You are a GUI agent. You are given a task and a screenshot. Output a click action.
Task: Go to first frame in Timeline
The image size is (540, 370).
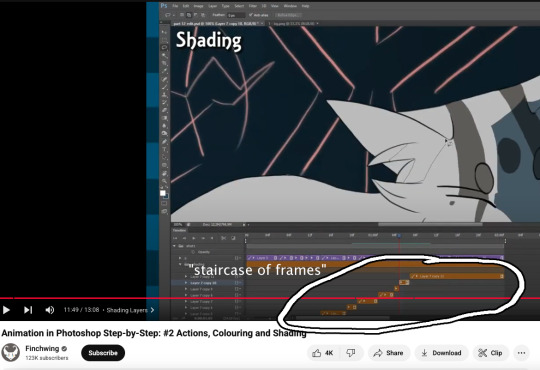(175, 238)
